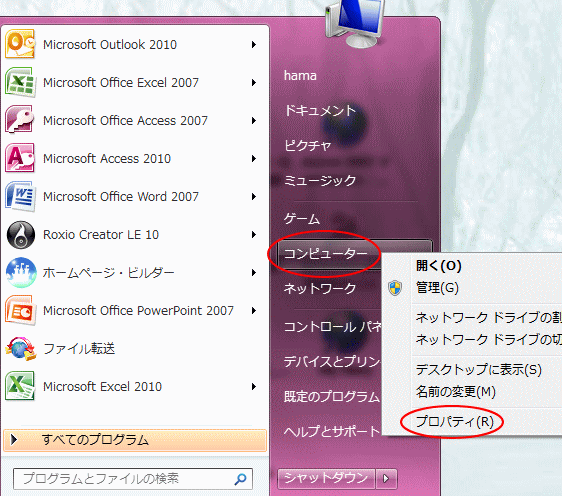Open 既定のプログラム link
562x496 pixels.
coord(332,396)
